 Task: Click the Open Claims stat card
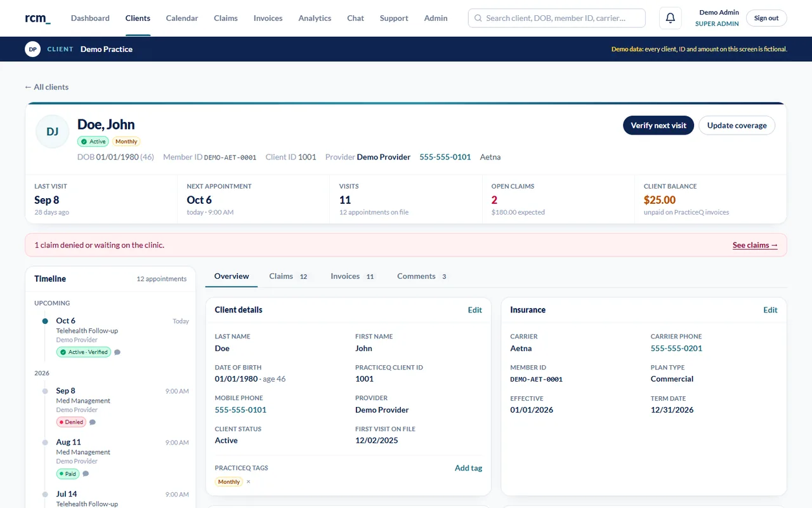coord(558,199)
